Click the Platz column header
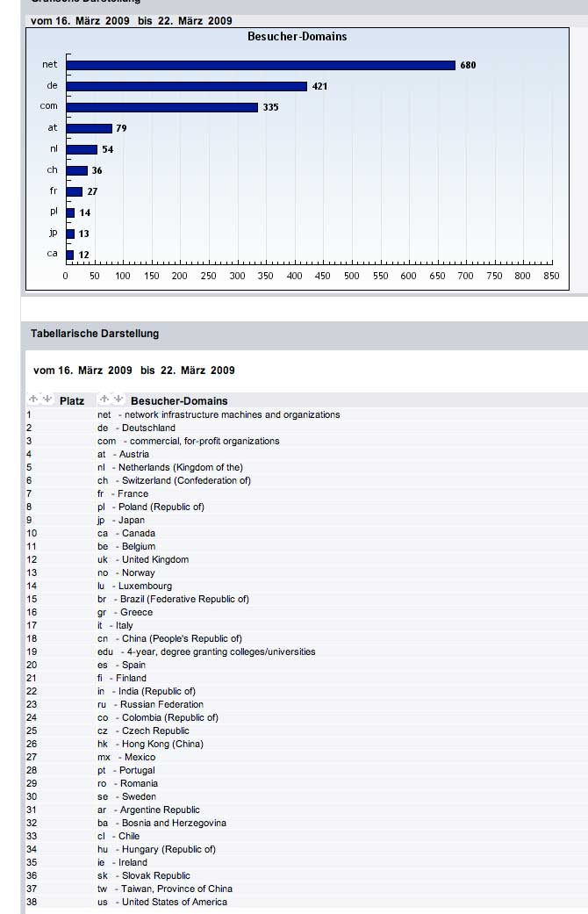This screenshot has width=588, height=914. coord(72,401)
